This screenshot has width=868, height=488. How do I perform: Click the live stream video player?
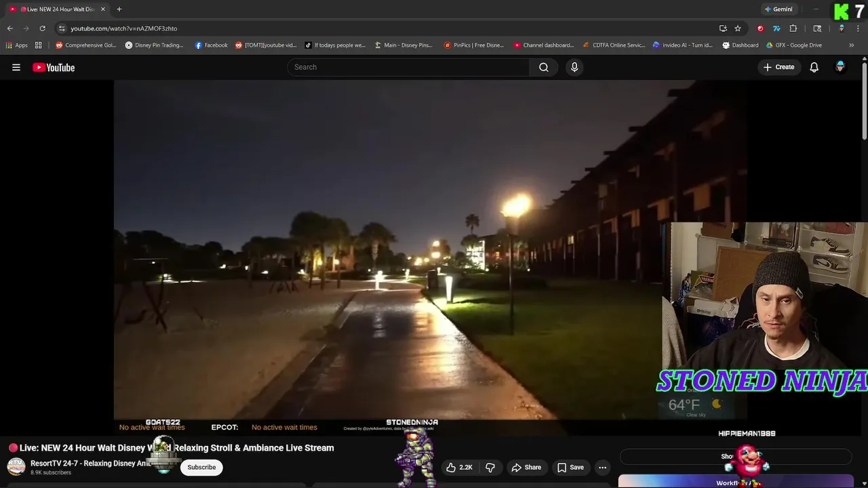(x=430, y=258)
